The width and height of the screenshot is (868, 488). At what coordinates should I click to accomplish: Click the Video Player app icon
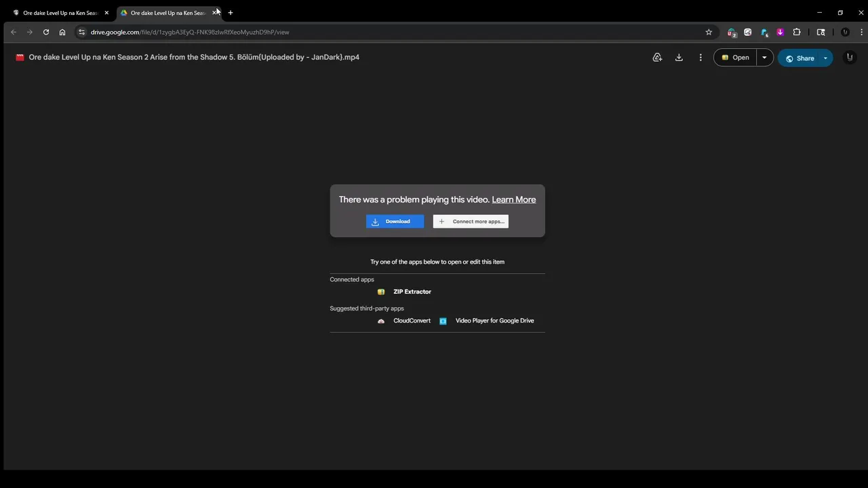coord(443,321)
